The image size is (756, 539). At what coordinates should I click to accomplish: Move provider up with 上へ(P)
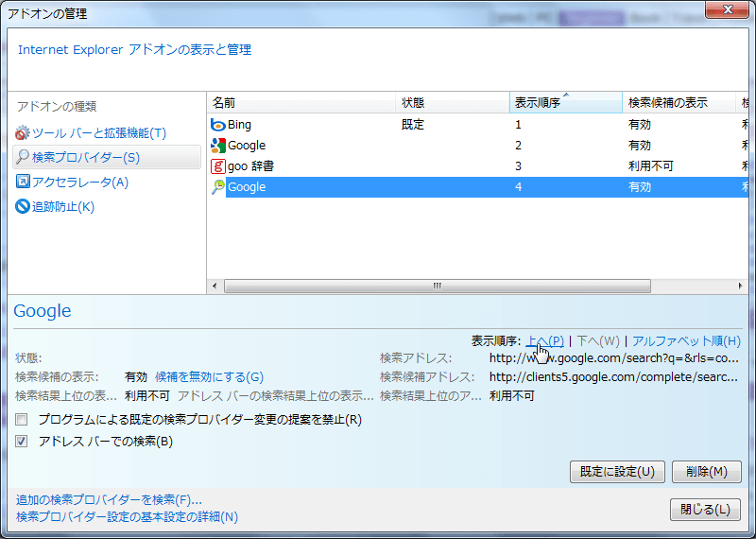click(545, 341)
